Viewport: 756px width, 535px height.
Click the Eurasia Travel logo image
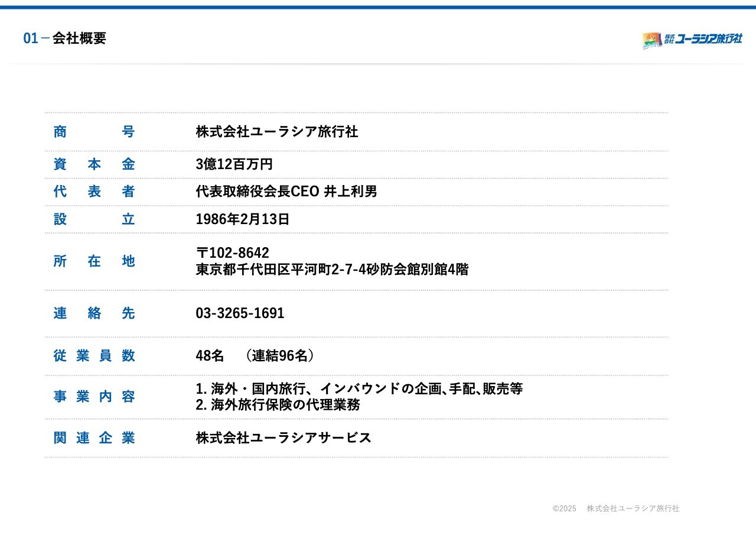coord(652,40)
